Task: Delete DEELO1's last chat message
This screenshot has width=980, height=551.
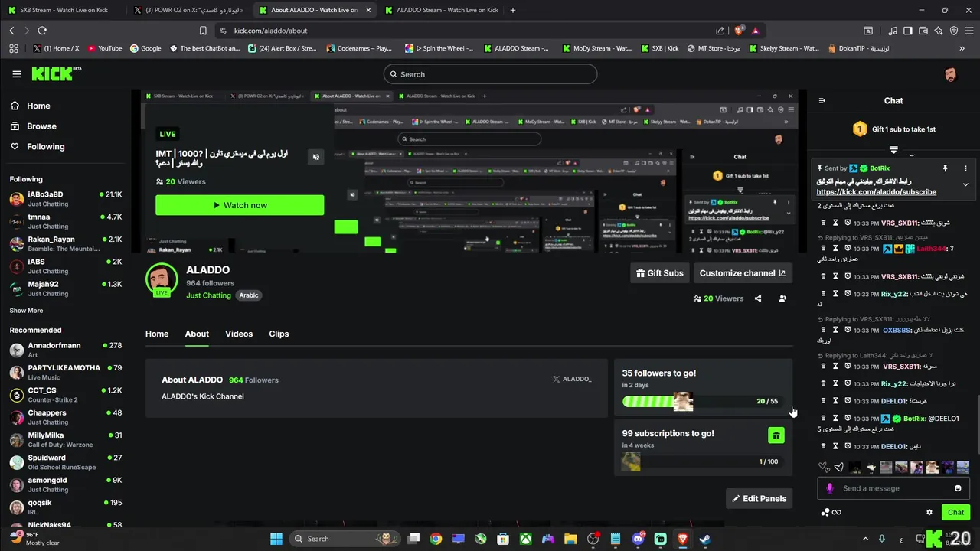Action: 823,446
